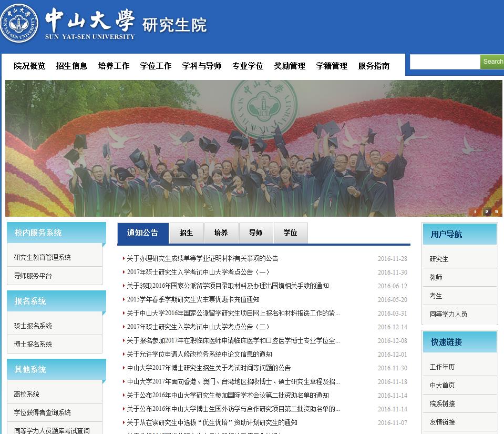Open the 学籍管理 menu
This screenshot has height=434, width=504.
point(332,66)
